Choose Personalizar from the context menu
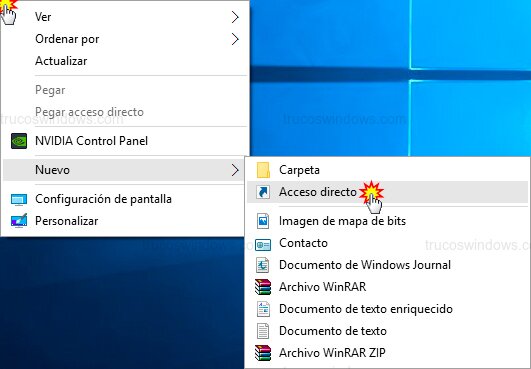 123,221
